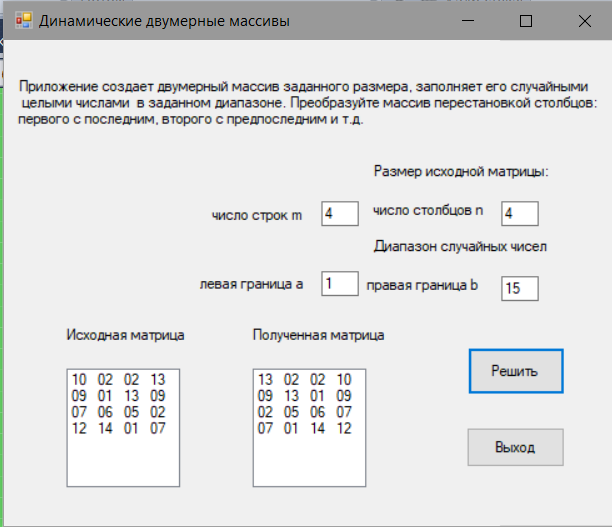Click the левая граница a label
The height and width of the screenshot is (527, 612).
(x=251, y=284)
